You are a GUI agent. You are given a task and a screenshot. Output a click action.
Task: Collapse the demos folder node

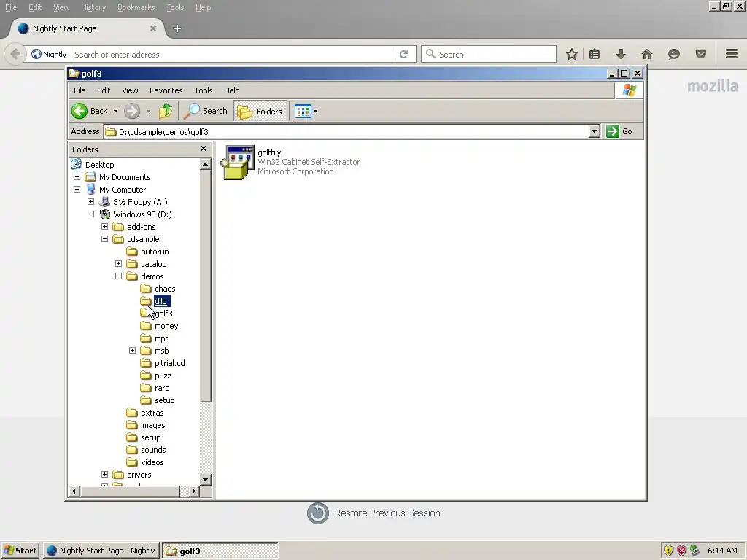click(118, 276)
